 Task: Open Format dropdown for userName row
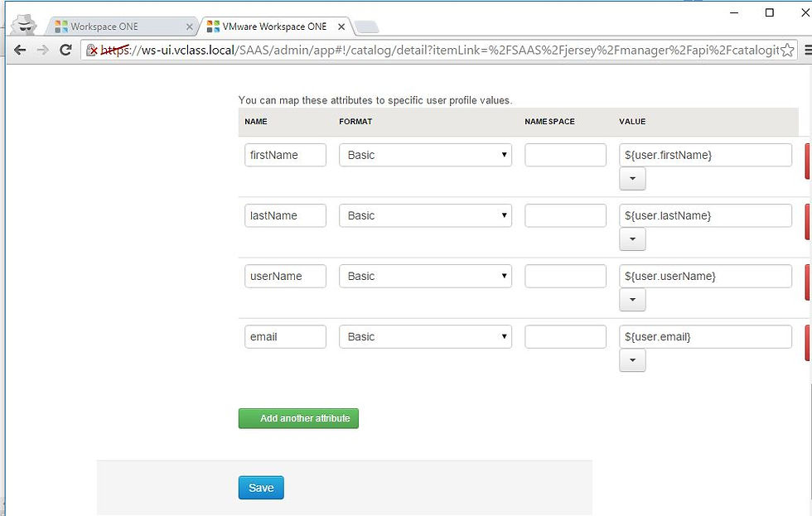(425, 276)
